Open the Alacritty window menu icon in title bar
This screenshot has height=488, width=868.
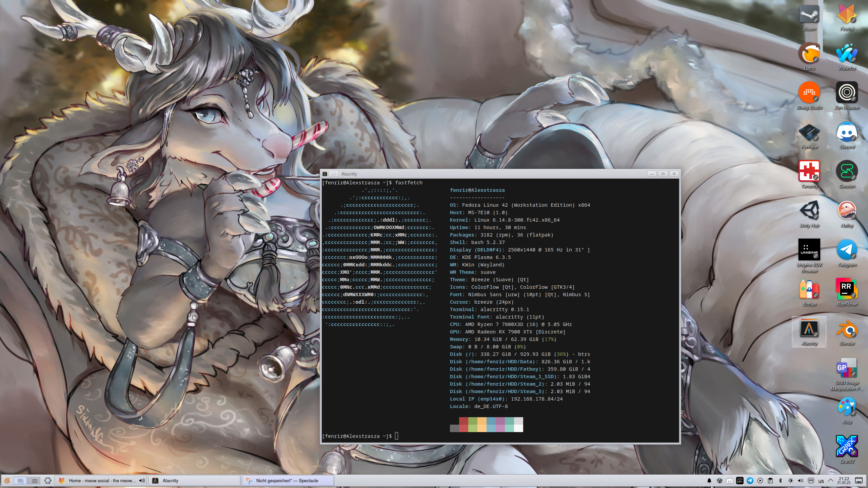(x=325, y=174)
